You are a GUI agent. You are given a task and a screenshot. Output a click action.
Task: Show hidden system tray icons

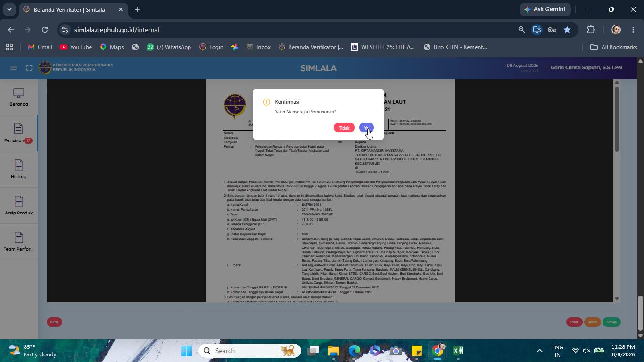point(540,351)
